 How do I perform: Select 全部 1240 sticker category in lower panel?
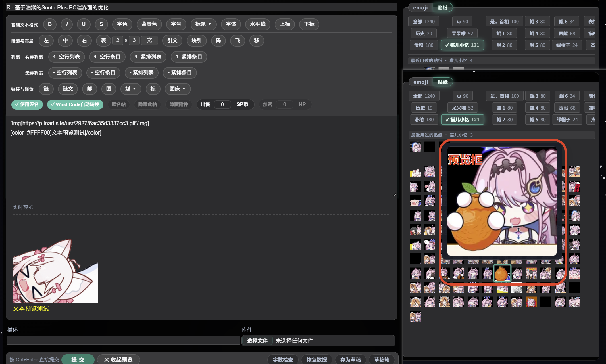pos(424,96)
